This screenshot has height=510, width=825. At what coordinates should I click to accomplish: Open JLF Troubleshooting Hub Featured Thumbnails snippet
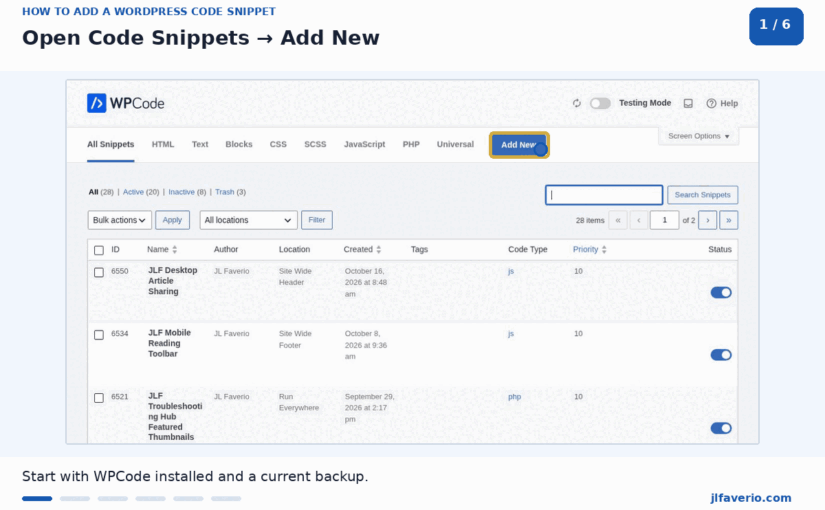coord(175,416)
